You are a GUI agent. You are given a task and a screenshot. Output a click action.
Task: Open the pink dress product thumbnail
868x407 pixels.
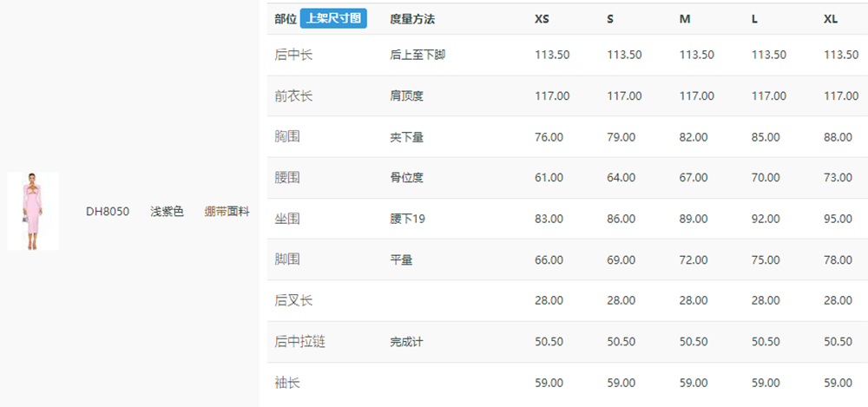tap(33, 211)
